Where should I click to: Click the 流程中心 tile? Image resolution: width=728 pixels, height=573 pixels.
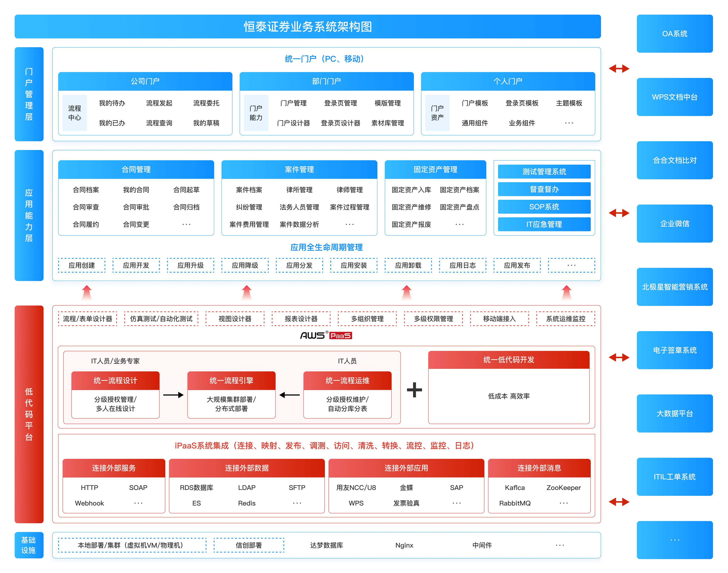coord(74,113)
